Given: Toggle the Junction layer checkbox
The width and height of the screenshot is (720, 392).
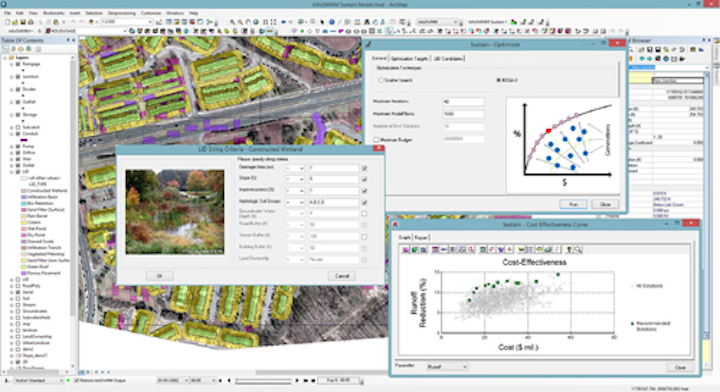Looking at the screenshot, I should coord(18,77).
